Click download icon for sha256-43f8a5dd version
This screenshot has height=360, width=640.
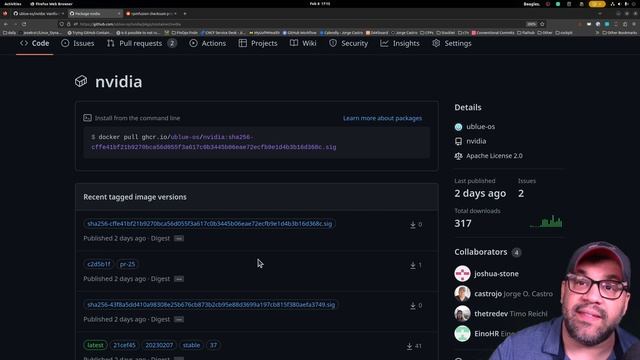(x=413, y=305)
